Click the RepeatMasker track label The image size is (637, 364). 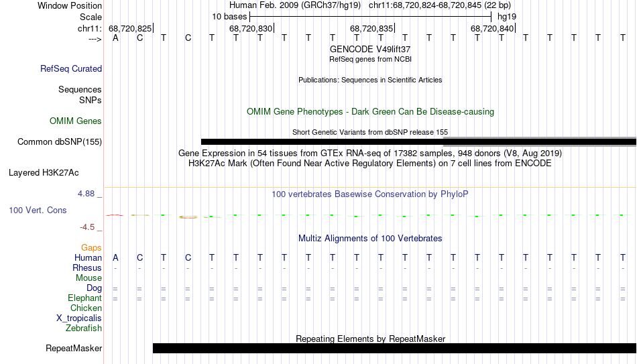pyautogui.click(x=74, y=348)
